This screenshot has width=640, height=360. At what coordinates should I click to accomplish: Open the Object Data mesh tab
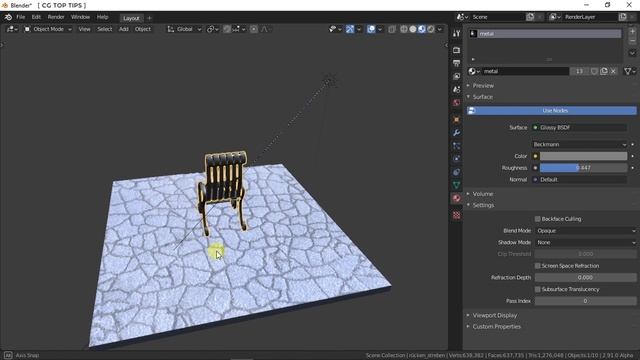pyautogui.click(x=456, y=185)
